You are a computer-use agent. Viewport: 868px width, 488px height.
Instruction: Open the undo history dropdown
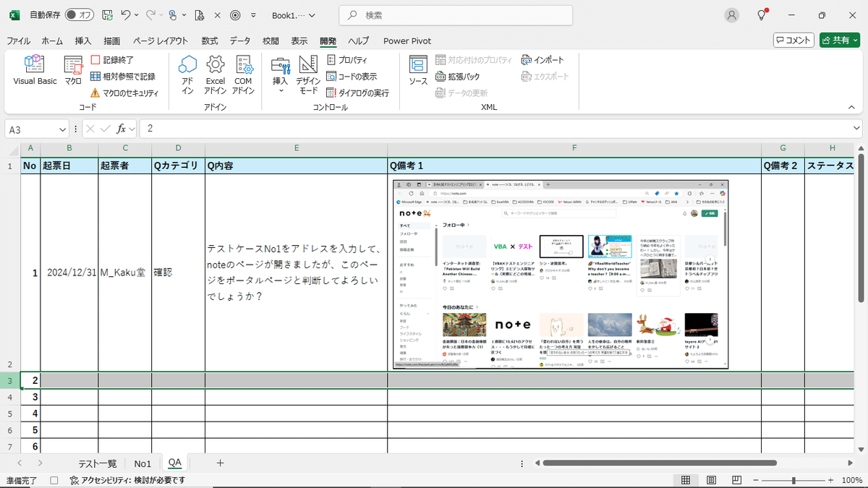coord(137,15)
